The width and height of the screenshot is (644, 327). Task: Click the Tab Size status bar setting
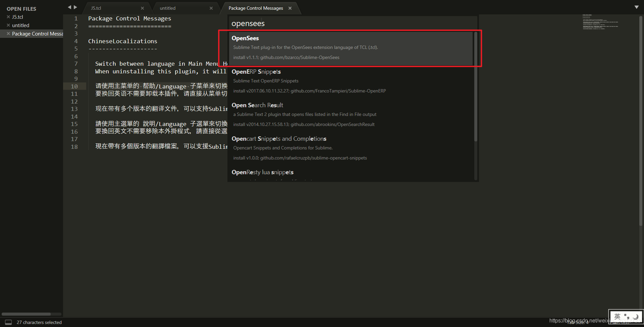click(578, 323)
